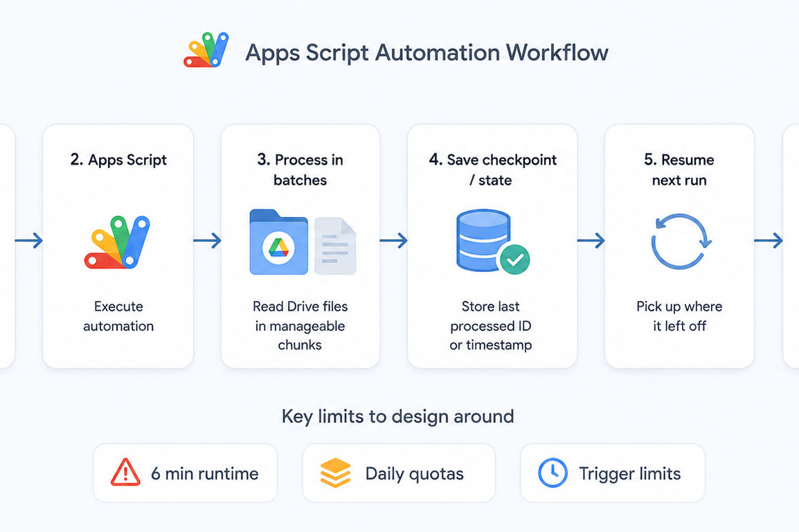
Task: Click the Apps Script logo beside the title
Action: (x=206, y=49)
